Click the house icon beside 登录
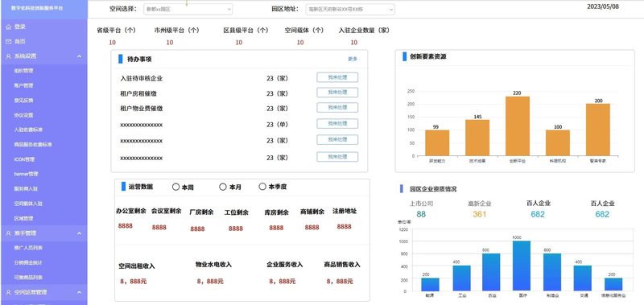 (8, 27)
